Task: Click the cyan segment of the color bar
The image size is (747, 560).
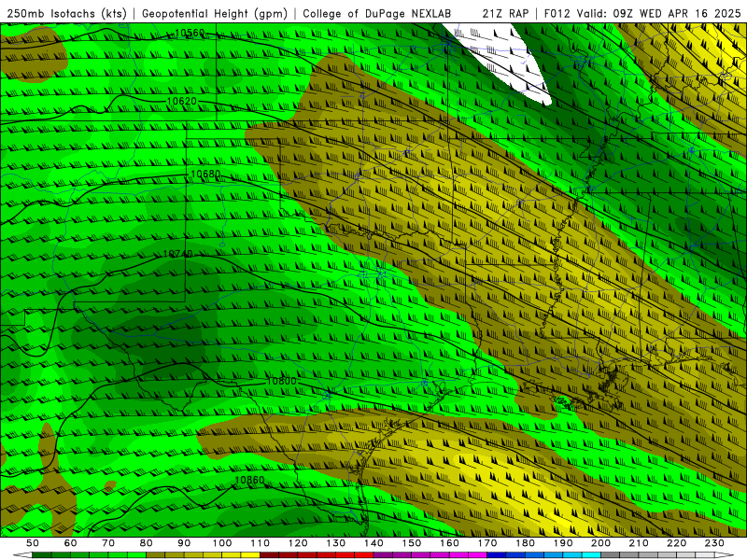Action: coord(591,555)
